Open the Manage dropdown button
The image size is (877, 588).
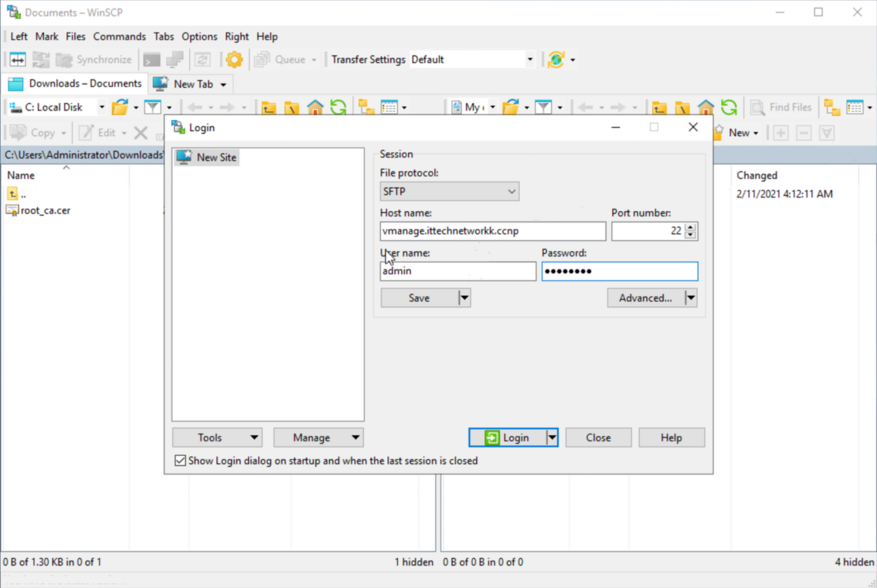[319, 437]
